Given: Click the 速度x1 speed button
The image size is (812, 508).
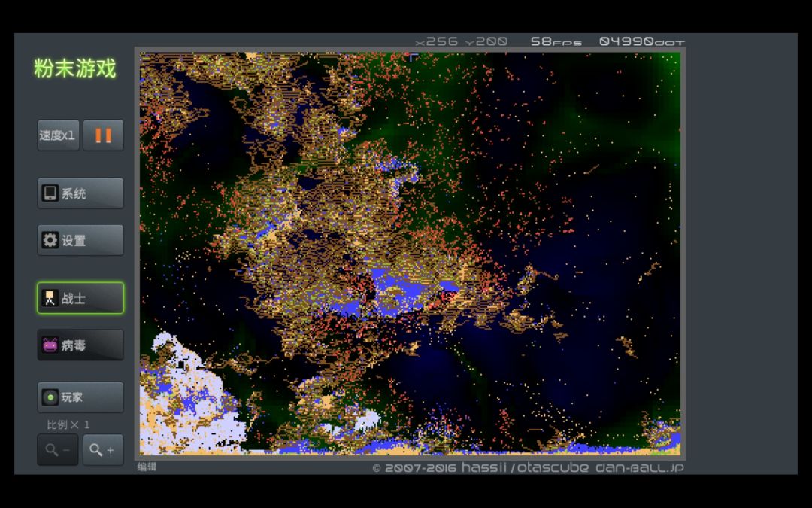Looking at the screenshot, I should coord(59,135).
